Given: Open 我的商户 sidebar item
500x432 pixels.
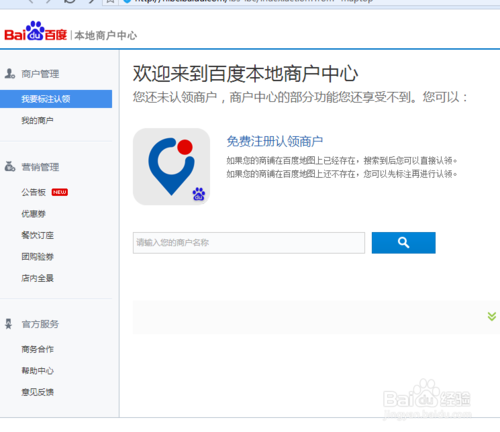Looking at the screenshot, I should [x=37, y=120].
